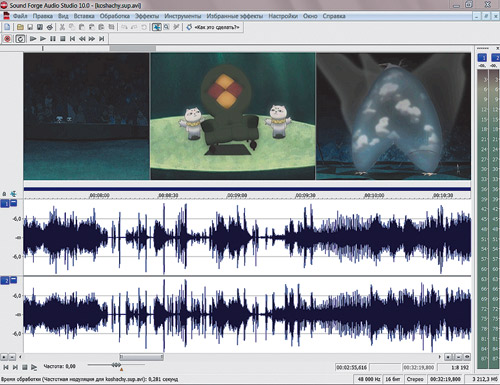Collapse channel 2 with its minus button

point(14,280)
